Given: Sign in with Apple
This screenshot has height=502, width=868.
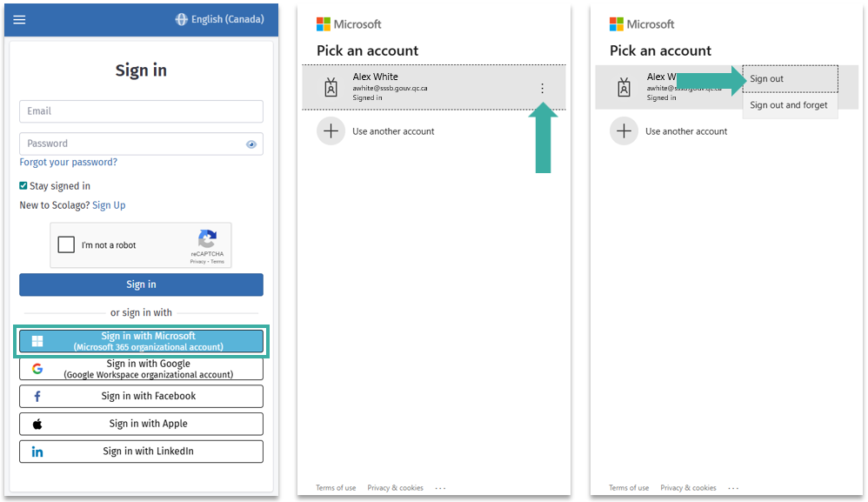Looking at the screenshot, I should 141,424.
